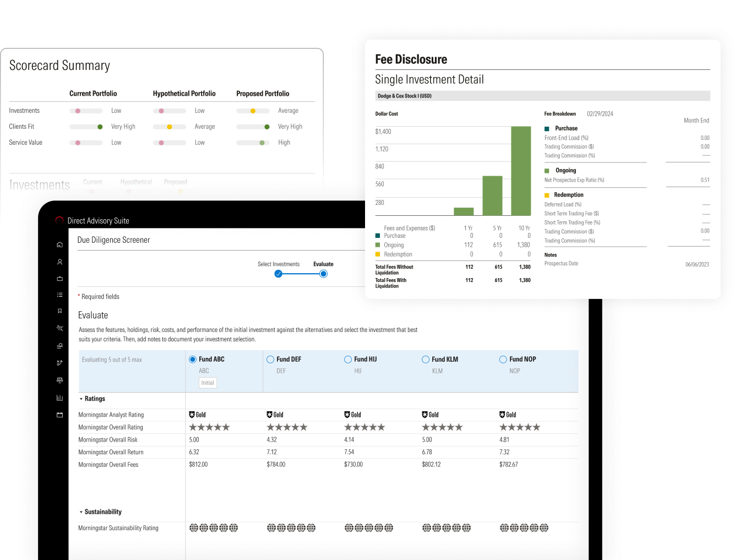
Task: Click the Initial tag under Fund ABC
Action: (x=208, y=383)
